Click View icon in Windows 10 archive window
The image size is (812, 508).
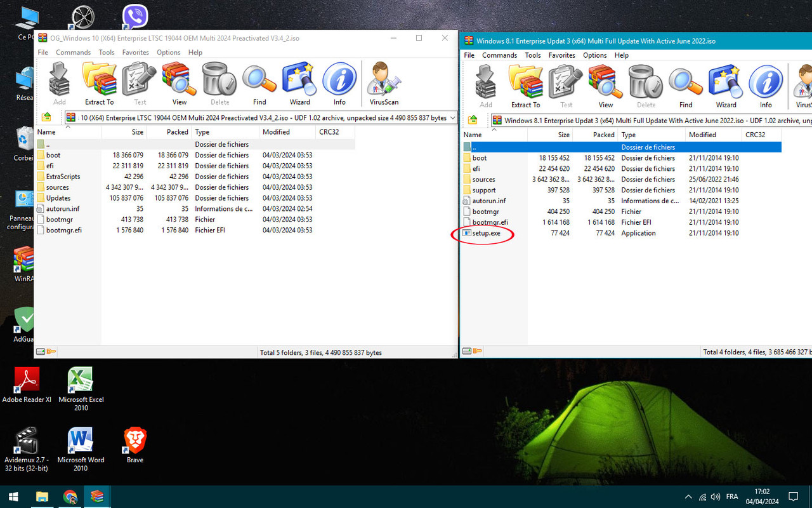[x=180, y=84]
